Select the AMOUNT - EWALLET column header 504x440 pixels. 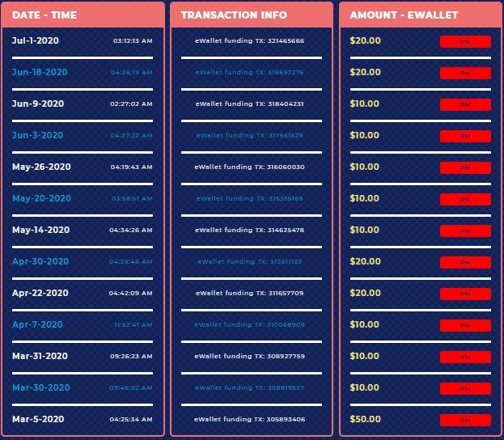pyautogui.click(x=400, y=15)
